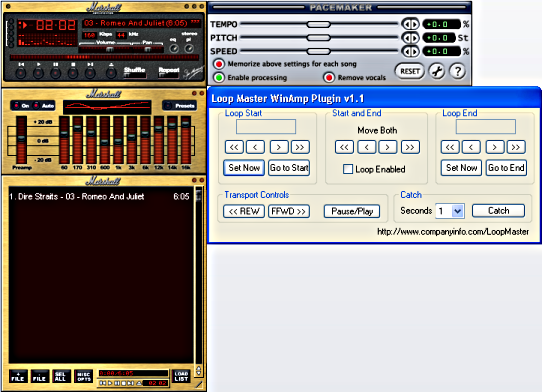Click the Speed slider handle in Pacemaker
The height and width of the screenshot is (392, 542).
[319, 51]
